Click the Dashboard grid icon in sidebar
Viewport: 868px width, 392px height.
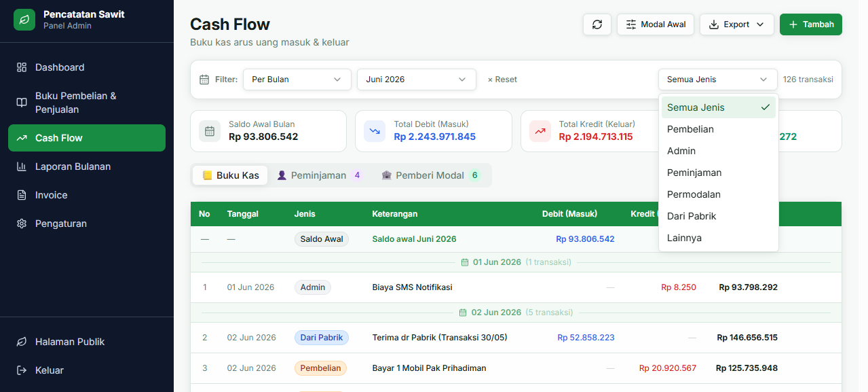22,67
